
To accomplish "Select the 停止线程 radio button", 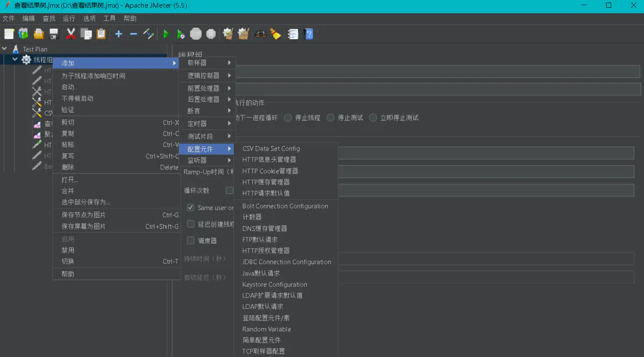I will 288,117.
